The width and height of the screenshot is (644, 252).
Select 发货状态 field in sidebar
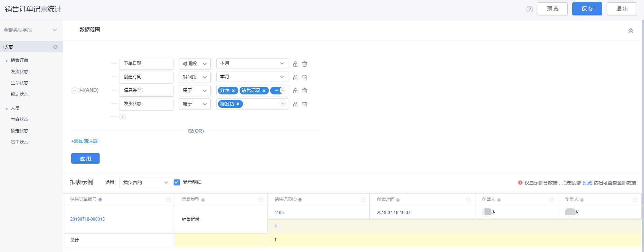20,72
